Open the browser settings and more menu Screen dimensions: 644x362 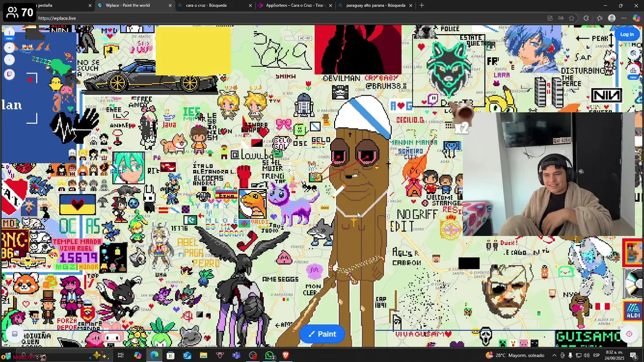624,18
